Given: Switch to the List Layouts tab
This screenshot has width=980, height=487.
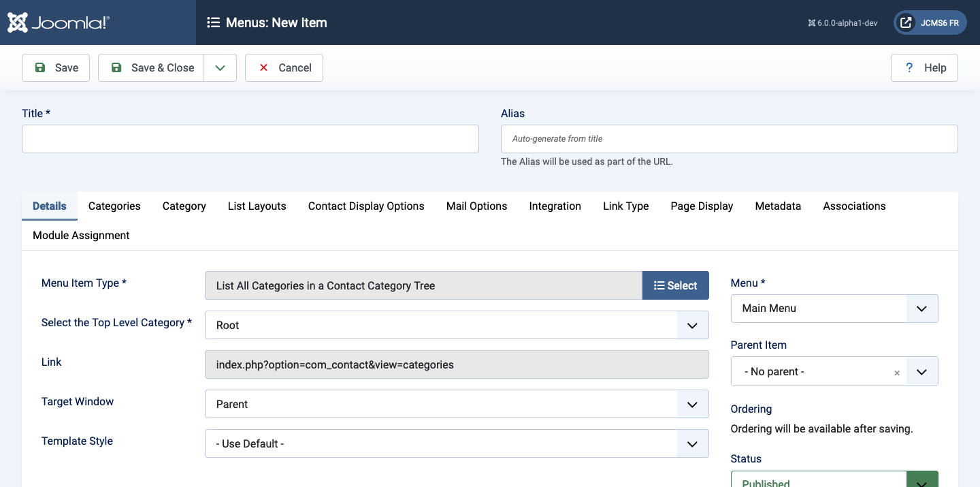Looking at the screenshot, I should point(257,206).
